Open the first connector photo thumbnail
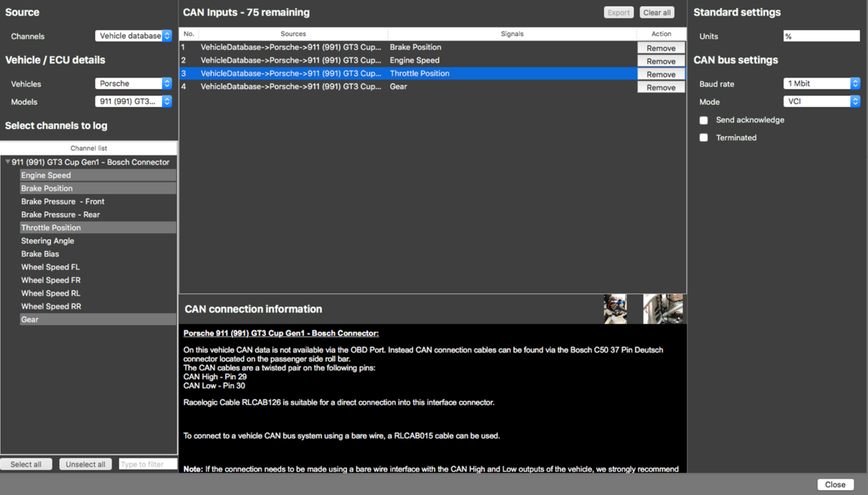This screenshot has width=868, height=495. pos(616,309)
